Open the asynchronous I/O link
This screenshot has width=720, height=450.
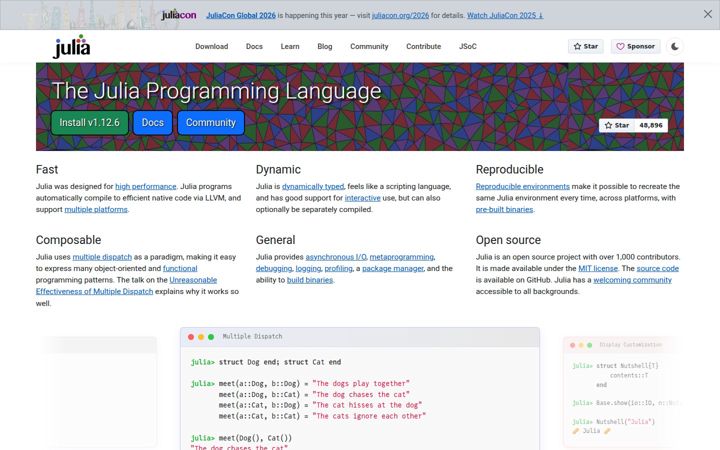336,257
